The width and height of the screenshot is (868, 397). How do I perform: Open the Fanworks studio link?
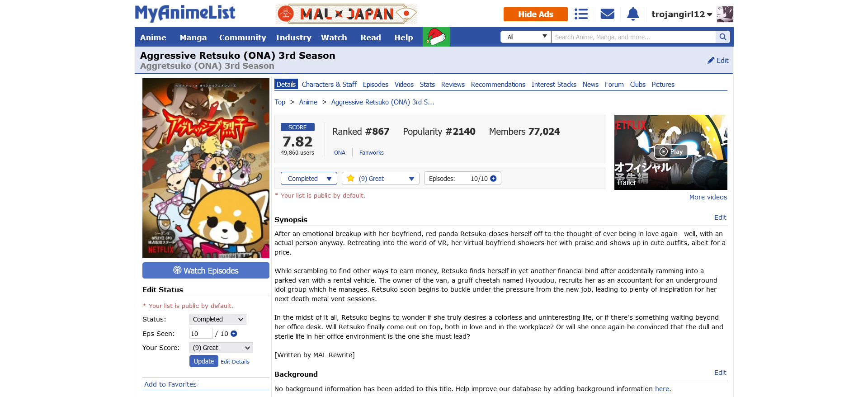click(x=372, y=153)
